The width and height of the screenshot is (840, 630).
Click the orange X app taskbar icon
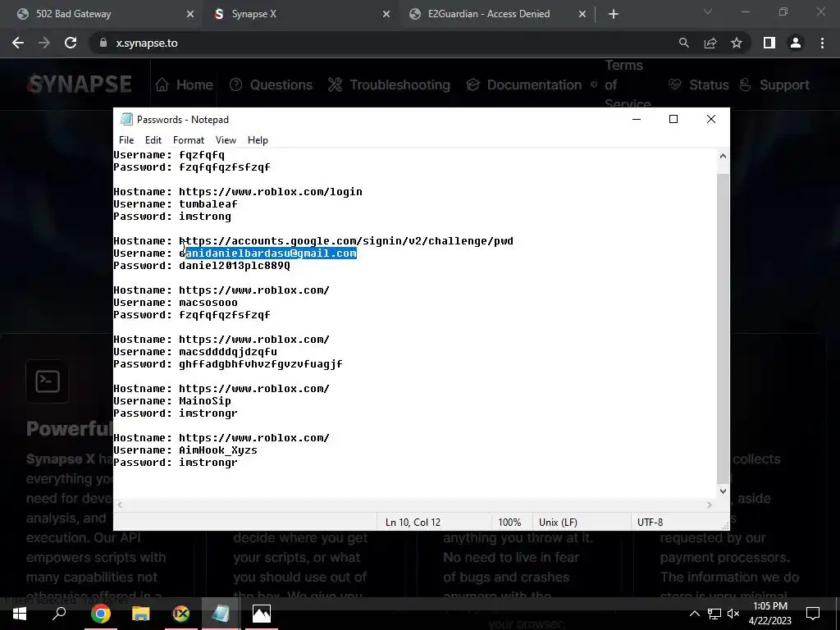pyautogui.click(x=181, y=614)
